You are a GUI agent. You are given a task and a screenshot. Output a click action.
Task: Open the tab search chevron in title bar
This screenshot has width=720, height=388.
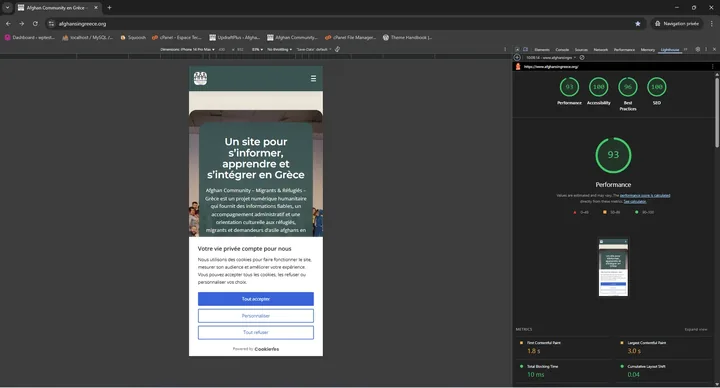click(7, 7)
